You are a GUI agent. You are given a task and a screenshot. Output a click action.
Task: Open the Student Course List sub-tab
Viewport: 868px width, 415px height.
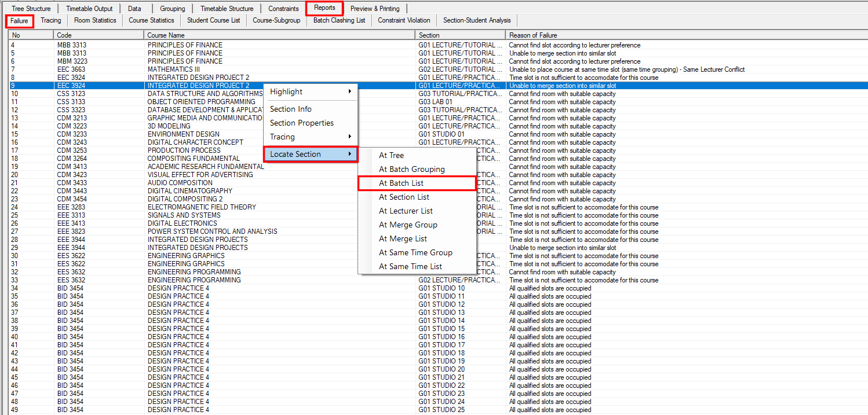click(213, 20)
